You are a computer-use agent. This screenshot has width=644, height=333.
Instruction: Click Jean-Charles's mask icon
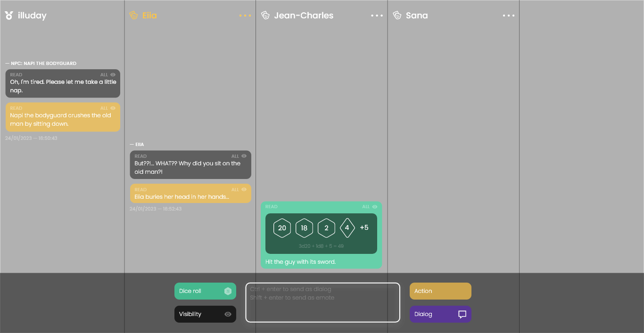click(x=265, y=16)
